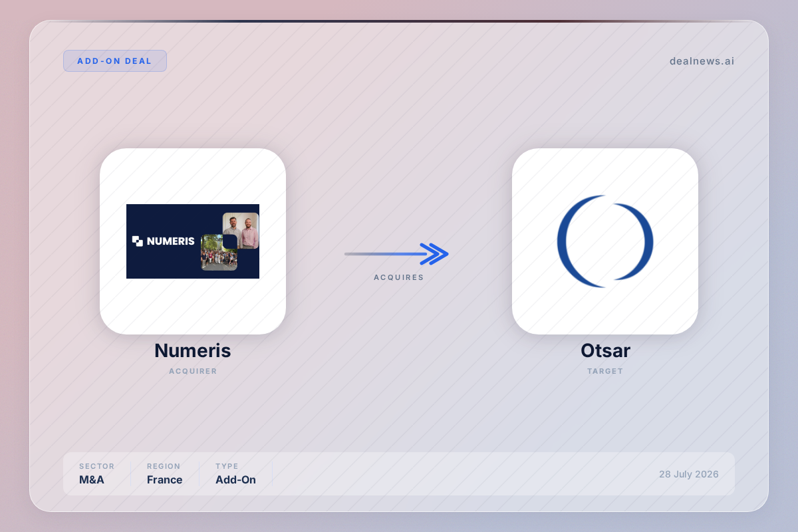Click the M&A sector value

92,479
